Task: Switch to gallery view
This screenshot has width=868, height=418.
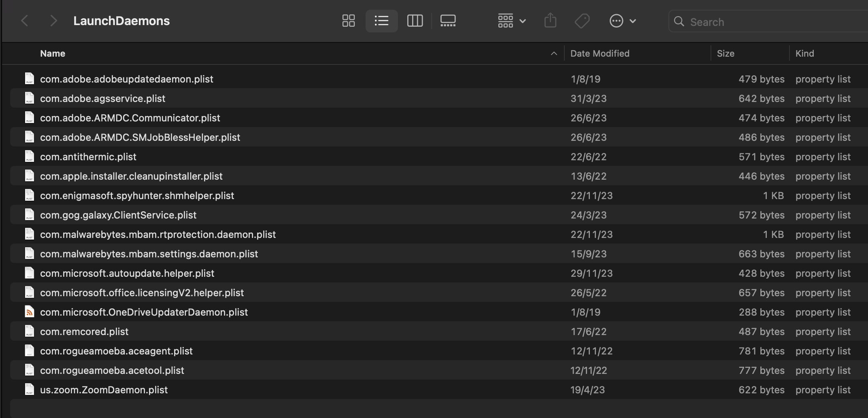Action: pos(448,21)
